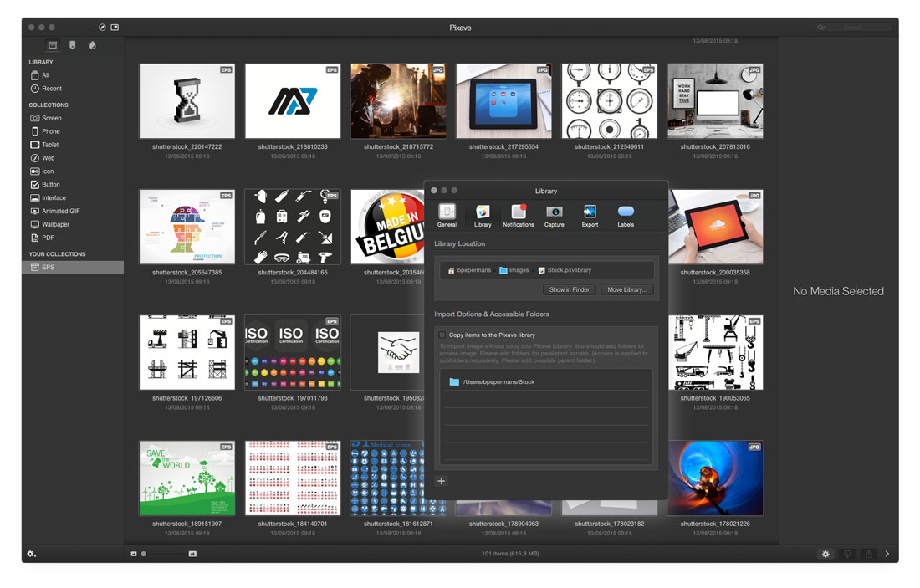This screenshot has height=588, width=920.
Task: Open the Notifications preferences tab
Action: tap(518, 215)
